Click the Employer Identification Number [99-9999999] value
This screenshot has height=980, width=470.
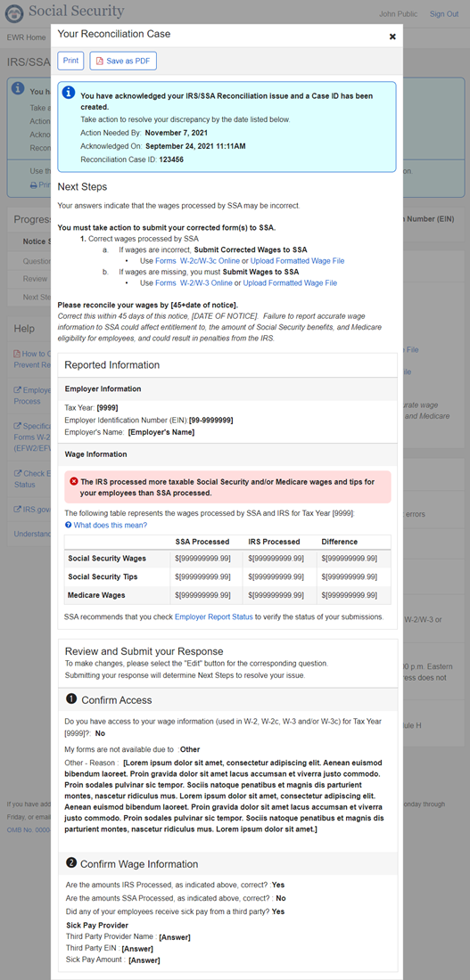tap(210, 420)
